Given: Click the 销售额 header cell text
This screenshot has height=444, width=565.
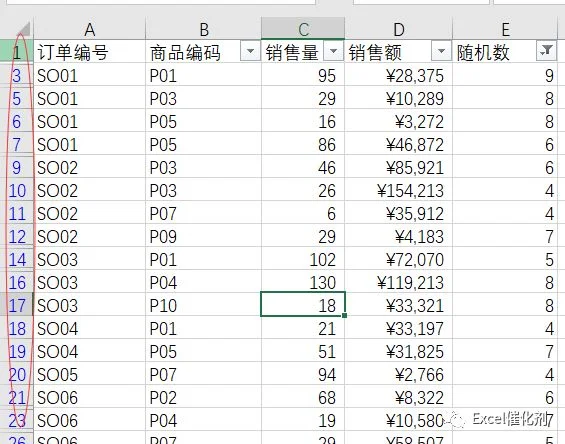Looking at the screenshot, I should click(375, 53).
